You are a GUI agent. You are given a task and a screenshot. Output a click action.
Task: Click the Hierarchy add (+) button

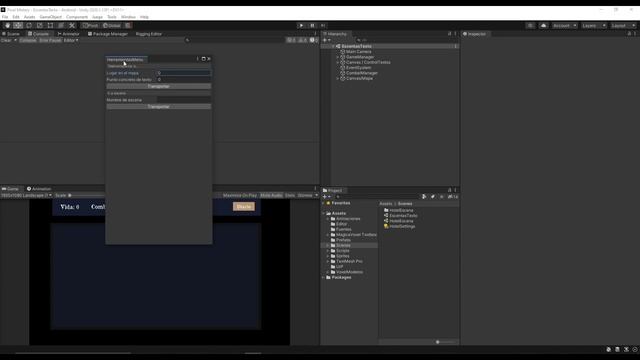pos(326,40)
